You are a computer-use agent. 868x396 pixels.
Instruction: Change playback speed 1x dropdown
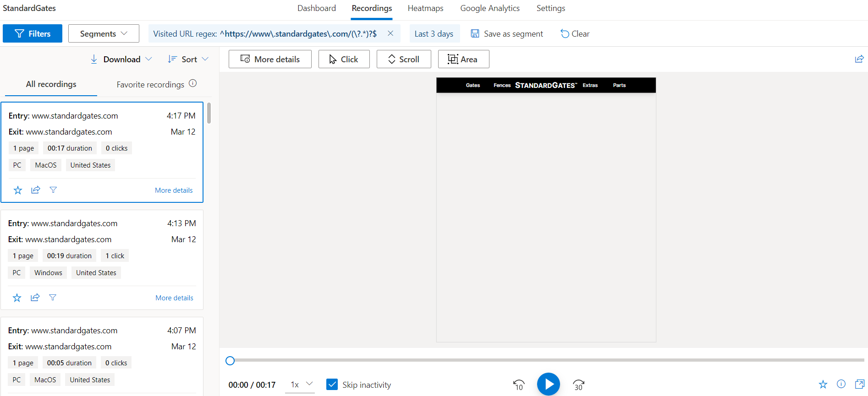pos(300,385)
